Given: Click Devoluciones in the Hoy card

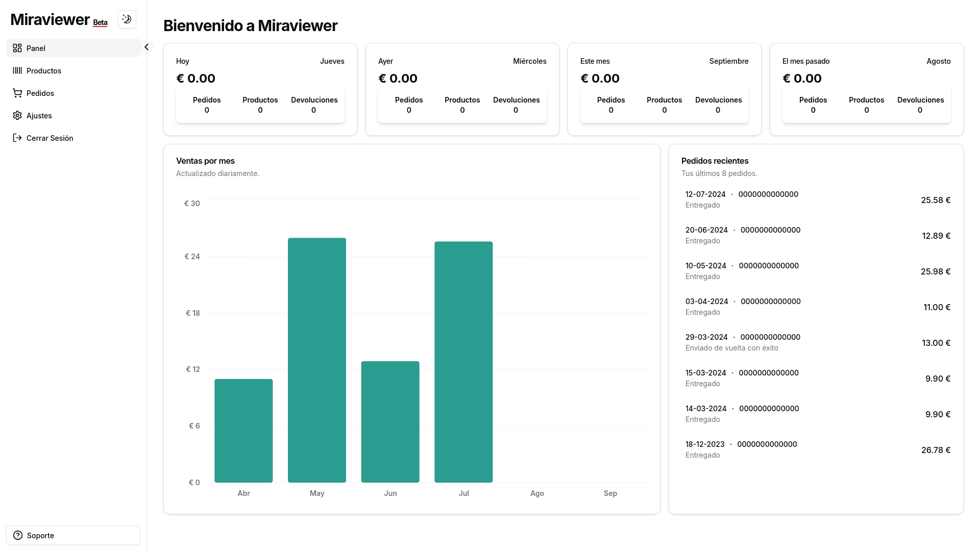Looking at the screenshot, I should click(x=314, y=100).
